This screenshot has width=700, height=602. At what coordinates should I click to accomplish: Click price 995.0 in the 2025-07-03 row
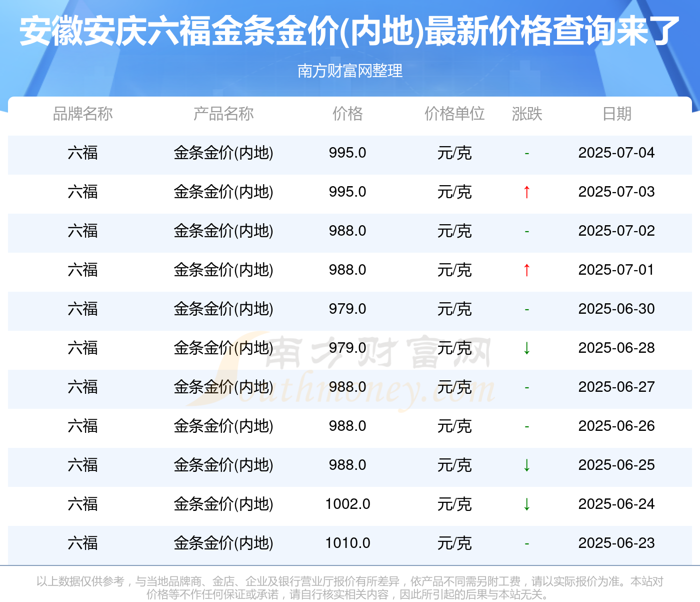click(x=347, y=192)
